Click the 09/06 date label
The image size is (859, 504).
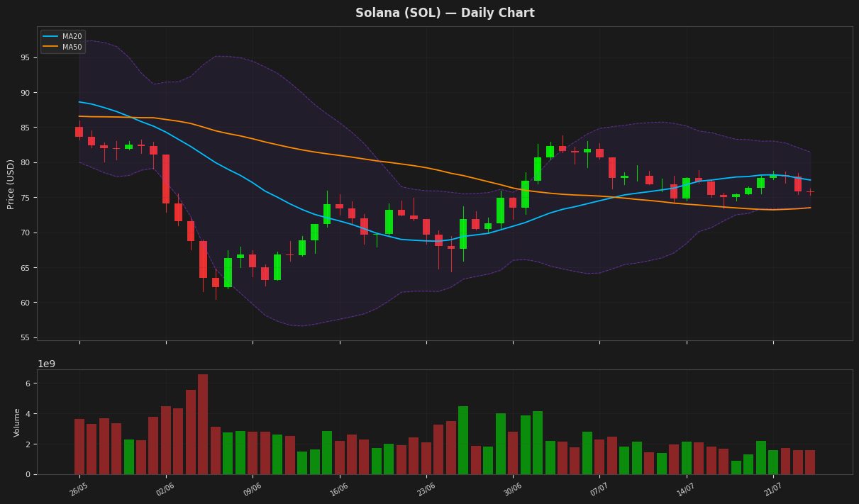coord(252,489)
